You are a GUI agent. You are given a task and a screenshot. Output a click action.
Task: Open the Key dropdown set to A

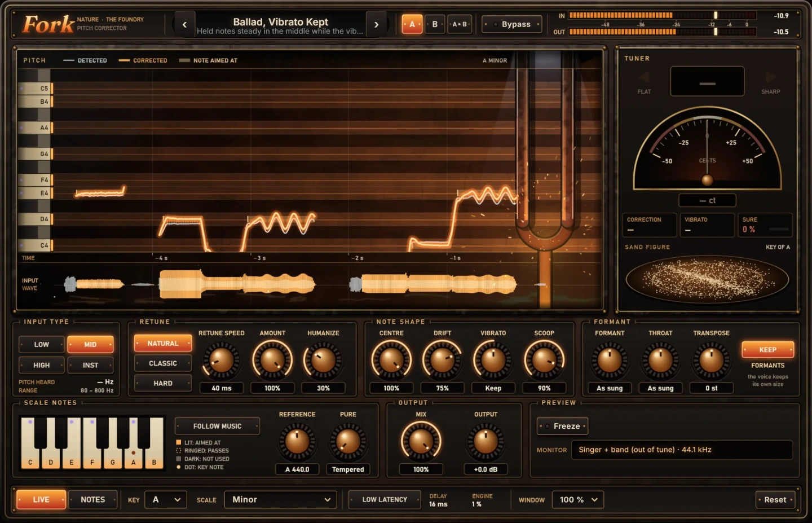[x=166, y=499]
